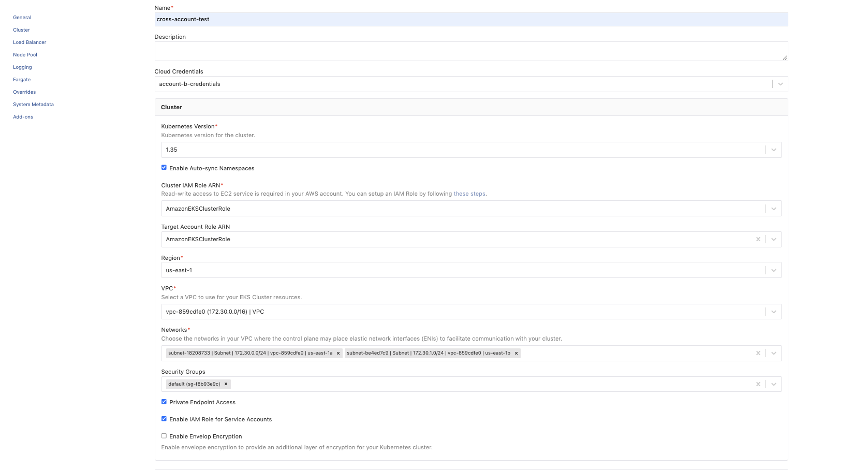Image resolution: width=868 pixels, height=470 pixels.
Task: Toggle Enable Auto-sync Namespaces checkbox
Action: click(164, 168)
